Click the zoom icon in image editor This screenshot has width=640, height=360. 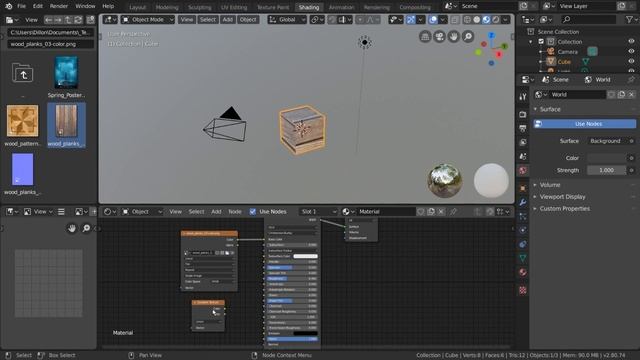pos(86,228)
